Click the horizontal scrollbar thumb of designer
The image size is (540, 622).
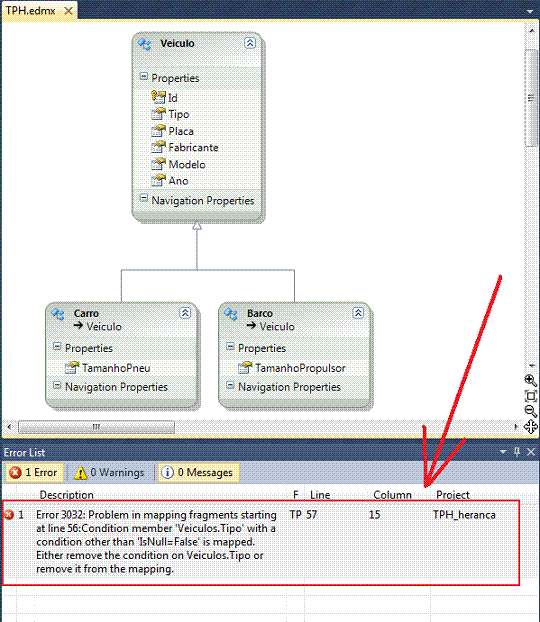tap(96, 427)
